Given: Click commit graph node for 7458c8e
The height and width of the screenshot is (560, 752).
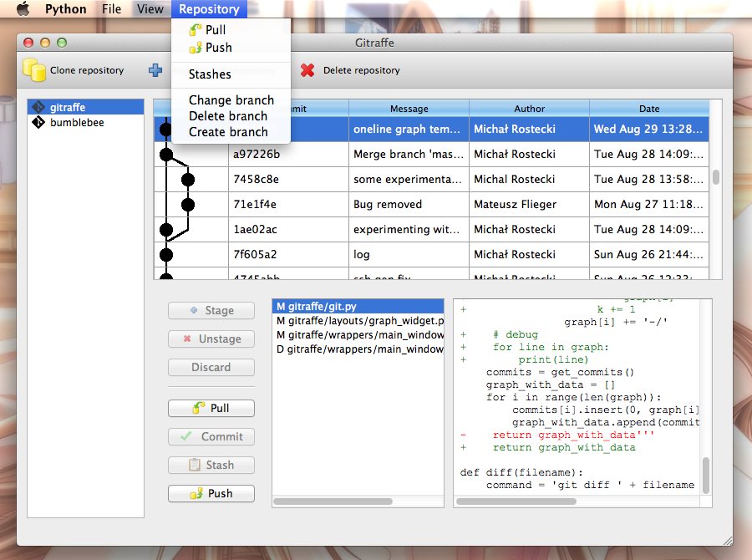Looking at the screenshot, I should (x=188, y=180).
